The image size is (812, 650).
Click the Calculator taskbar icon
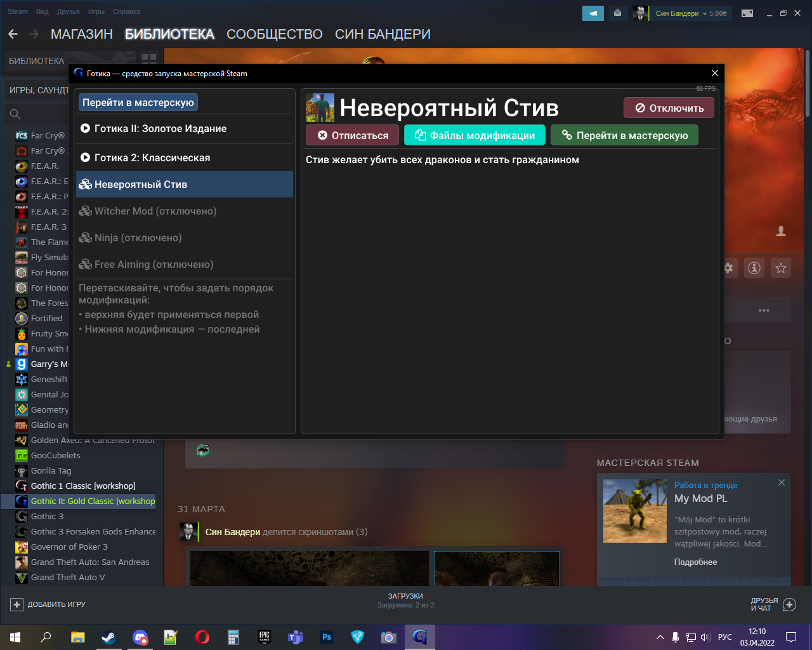pos(233,637)
